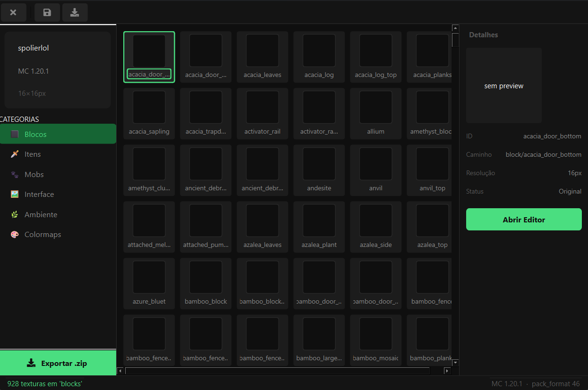This screenshot has height=390, width=588.
Task: Click the scroll down arrow of grid
Action: point(455,363)
